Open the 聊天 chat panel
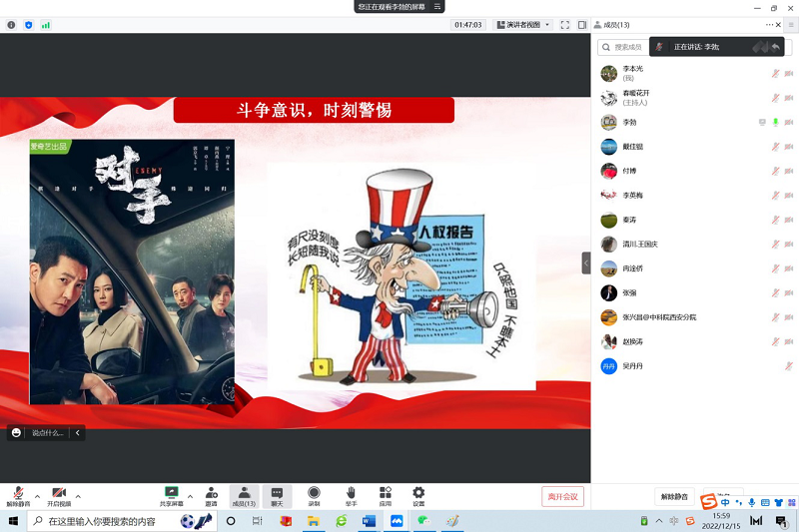The image size is (799, 532). pos(277,496)
